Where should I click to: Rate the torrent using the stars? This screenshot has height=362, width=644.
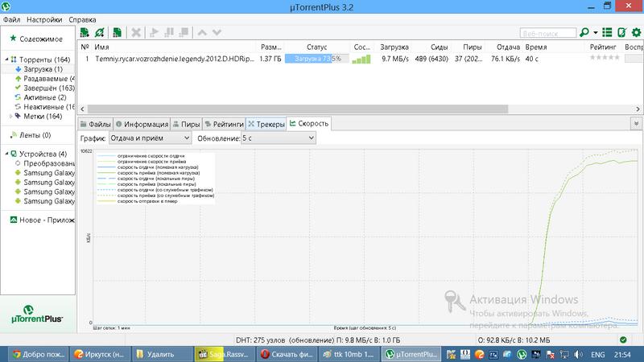605,58
